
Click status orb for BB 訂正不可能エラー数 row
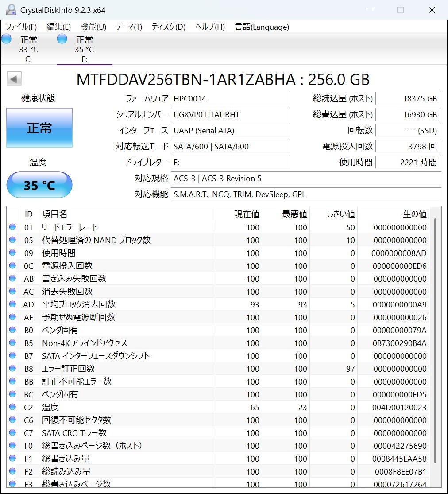click(x=12, y=381)
